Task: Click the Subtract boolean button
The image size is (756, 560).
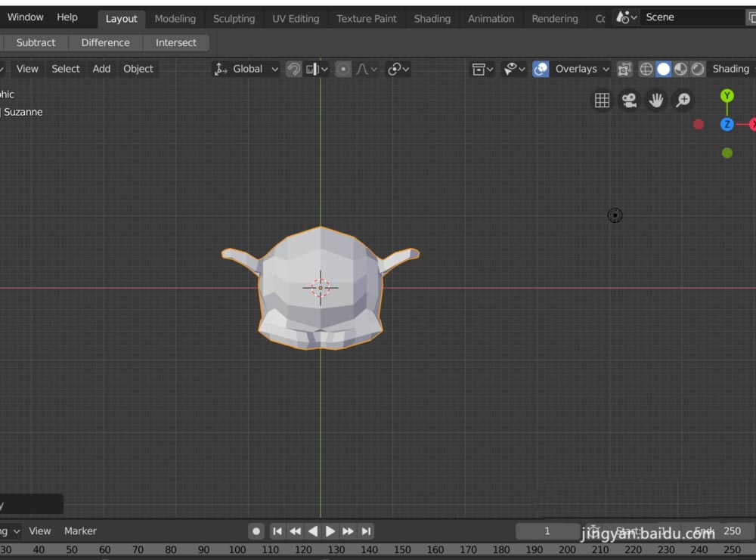Action: click(36, 42)
